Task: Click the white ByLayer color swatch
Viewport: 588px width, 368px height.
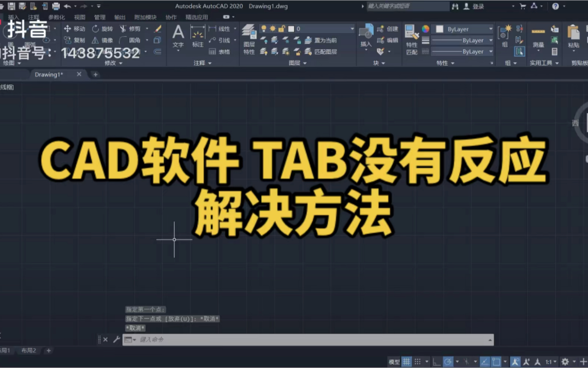Action: coord(440,29)
